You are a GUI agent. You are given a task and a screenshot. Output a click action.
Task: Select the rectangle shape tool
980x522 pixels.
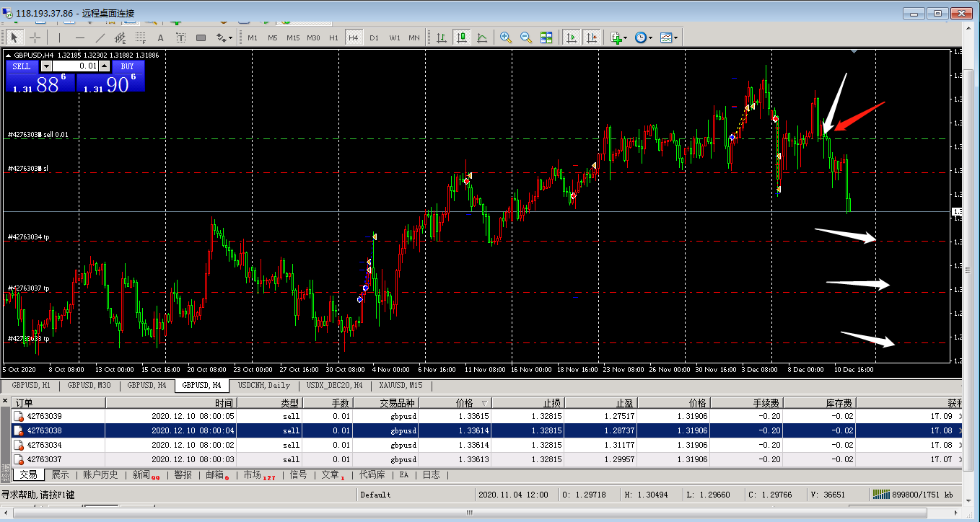click(x=201, y=37)
